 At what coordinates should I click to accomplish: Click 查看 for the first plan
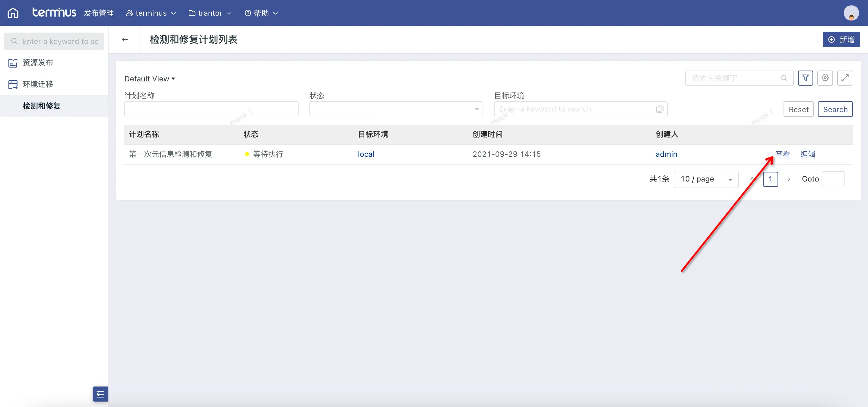[782, 154]
